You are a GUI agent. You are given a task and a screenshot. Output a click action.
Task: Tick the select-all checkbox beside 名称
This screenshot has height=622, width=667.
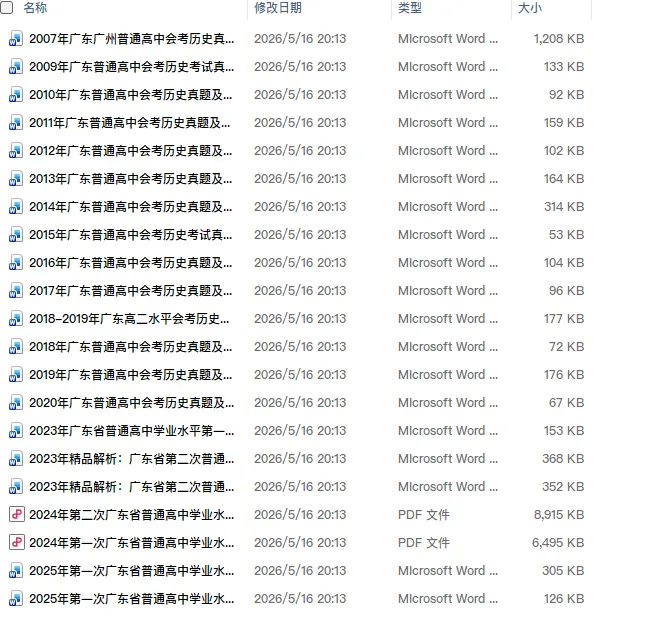coord(6,7)
